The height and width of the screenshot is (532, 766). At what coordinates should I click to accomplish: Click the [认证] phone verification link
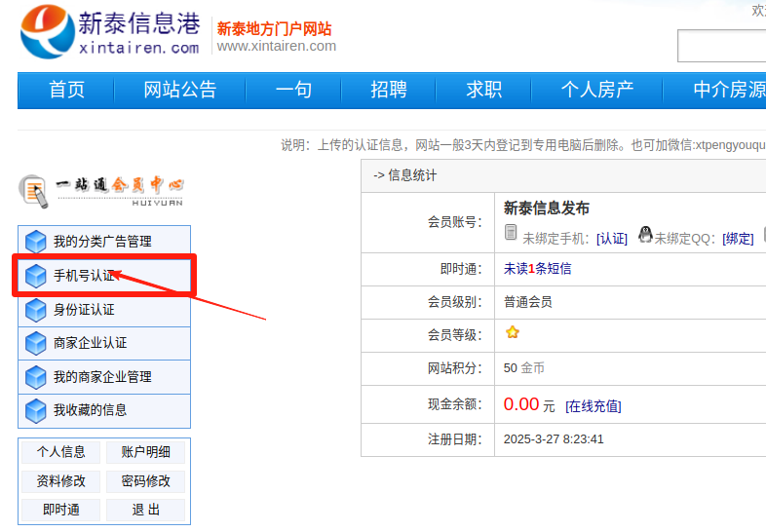(x=612, y=239)
